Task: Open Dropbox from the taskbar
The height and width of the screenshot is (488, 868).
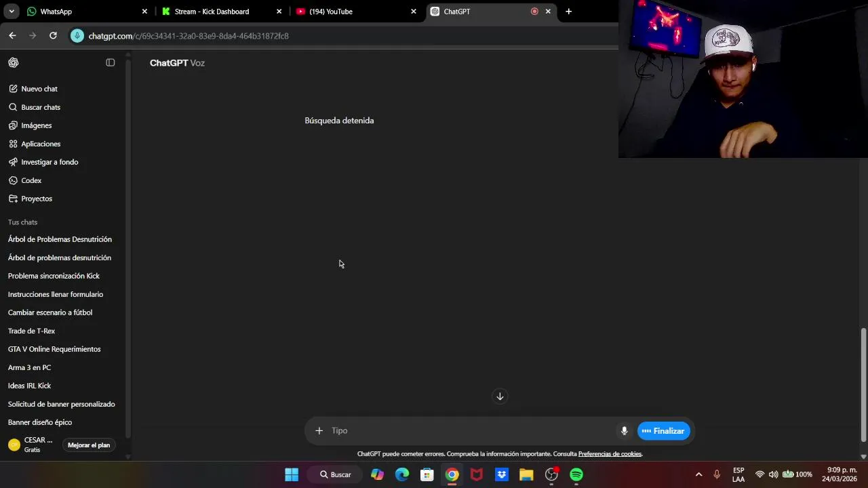Action: 502,474
